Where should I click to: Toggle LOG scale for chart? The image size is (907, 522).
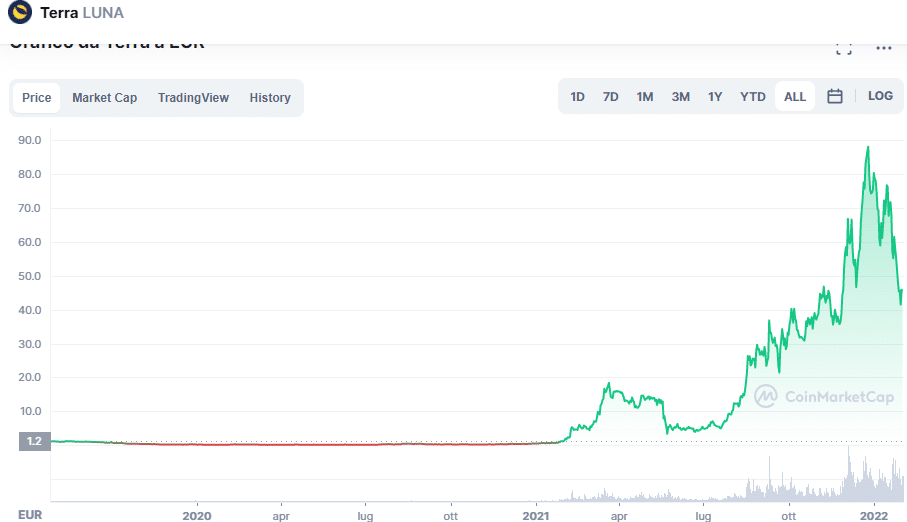coord(880,96)
